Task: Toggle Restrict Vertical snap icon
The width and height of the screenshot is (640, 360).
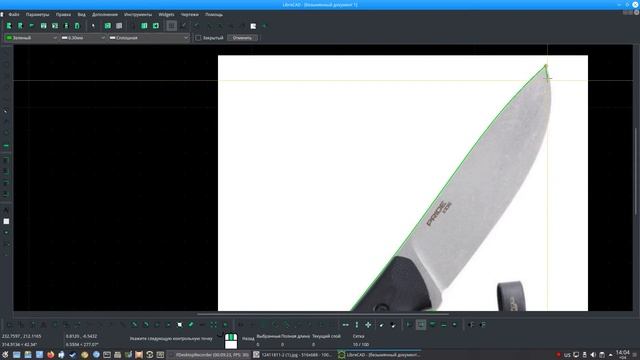Action: click(x=357, y=324)
